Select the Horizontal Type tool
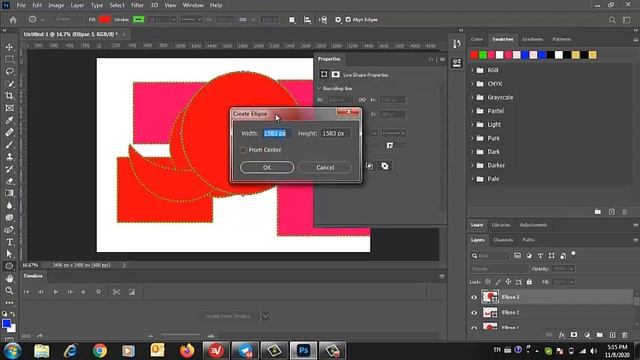Screen dimensions: 640x360 (9, 242)
